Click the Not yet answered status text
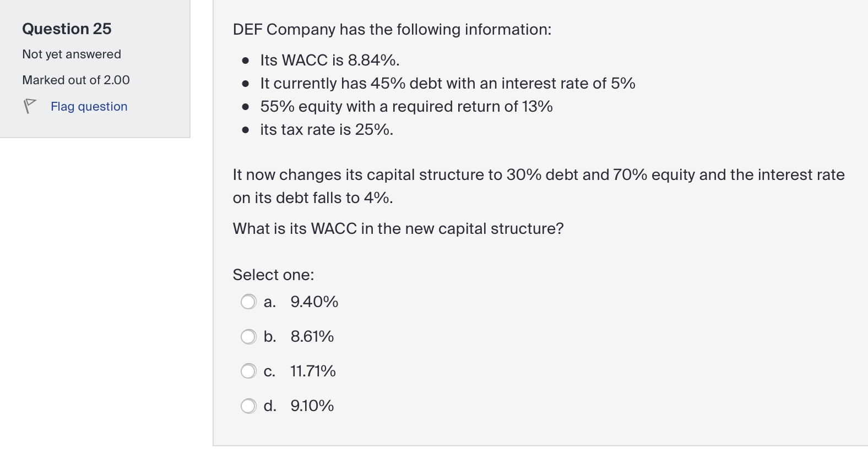The height and width of the screenshot is (449, 868). [71, 54]
